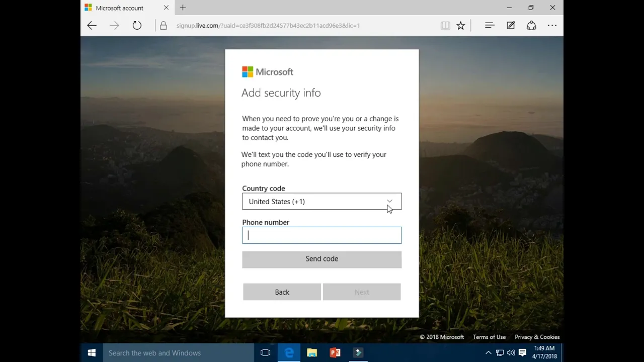
Task: Open PowerPoint from taskbar
Action: pos(335,353)
